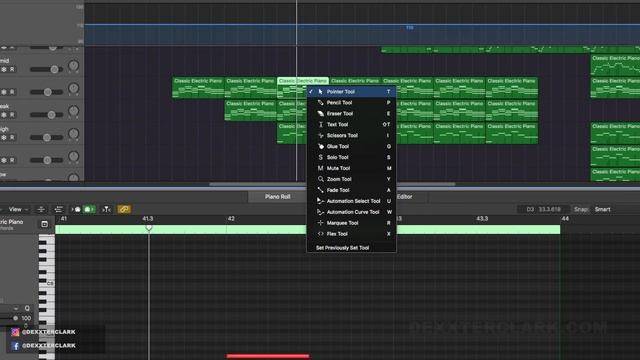Click the D3 33.3.618 position display
The image size is (640, 360).
(x=543, y=209)
